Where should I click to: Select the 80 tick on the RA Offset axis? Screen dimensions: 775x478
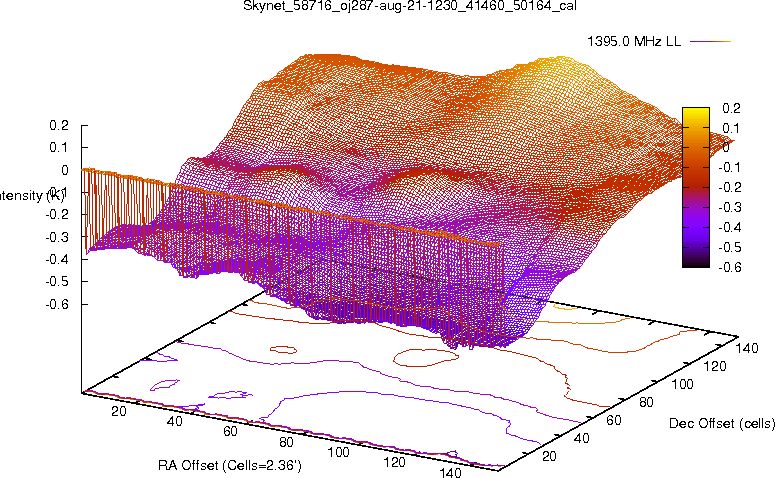pos(287,442)
